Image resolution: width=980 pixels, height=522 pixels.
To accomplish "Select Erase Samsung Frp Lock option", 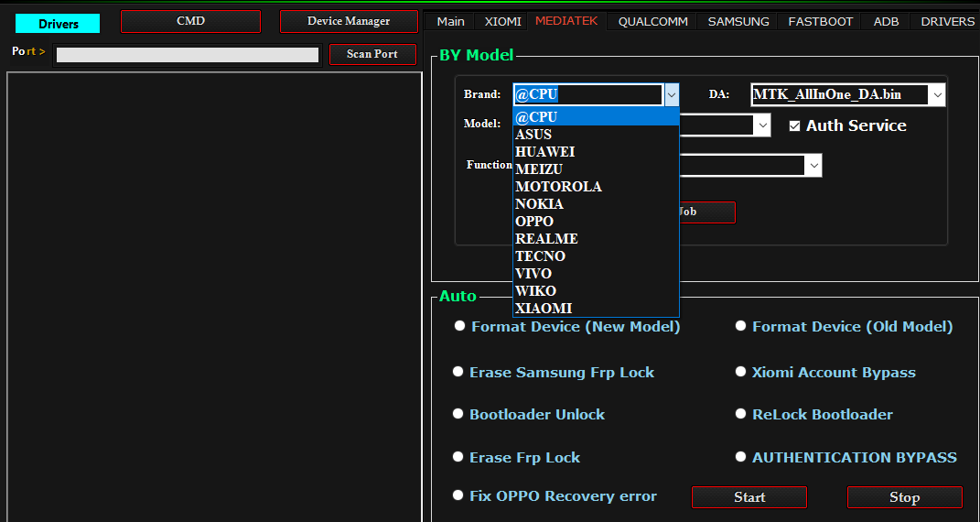I will coord(458,372).
